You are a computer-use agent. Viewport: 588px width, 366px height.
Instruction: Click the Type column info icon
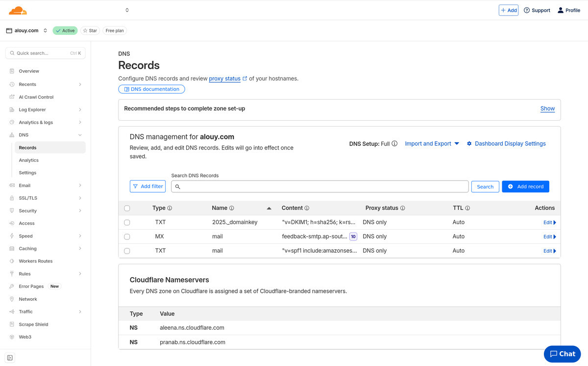tap(170, 208)
